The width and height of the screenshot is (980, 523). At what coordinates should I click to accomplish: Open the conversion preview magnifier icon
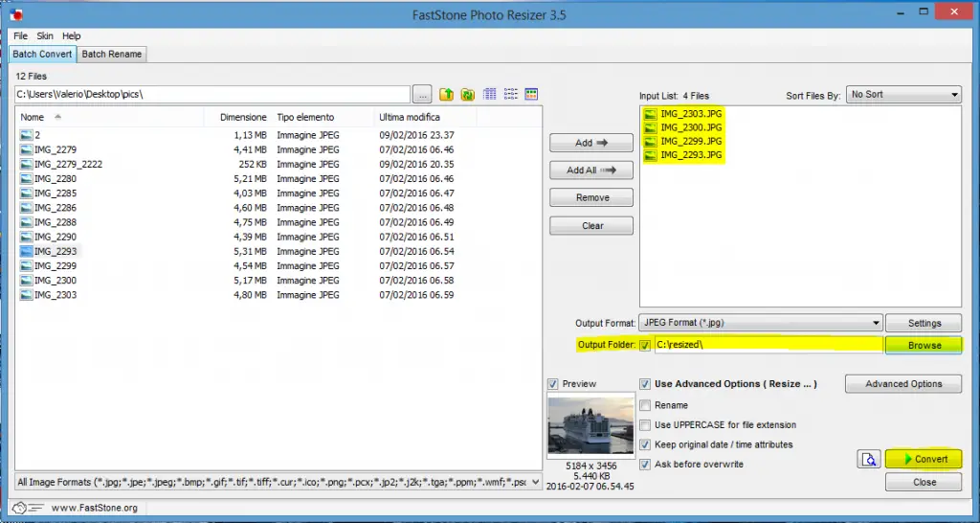[x=869, y=459]
